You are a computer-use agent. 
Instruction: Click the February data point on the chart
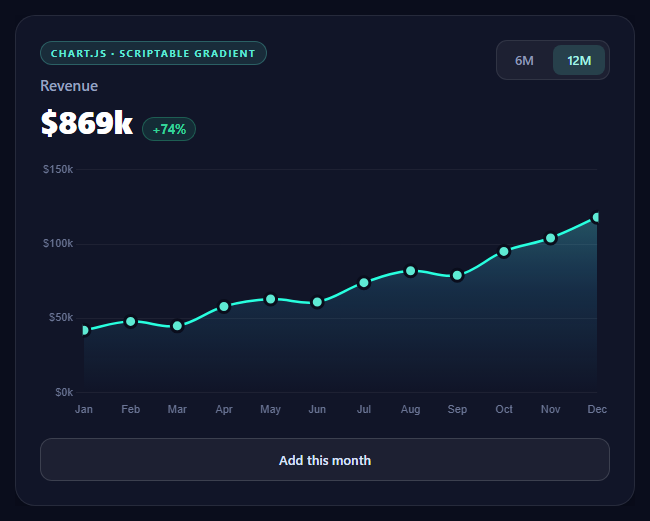coord(131,322)
